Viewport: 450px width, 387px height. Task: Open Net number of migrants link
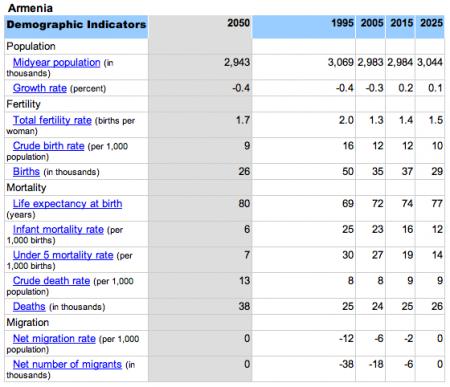tap(67, 364)
